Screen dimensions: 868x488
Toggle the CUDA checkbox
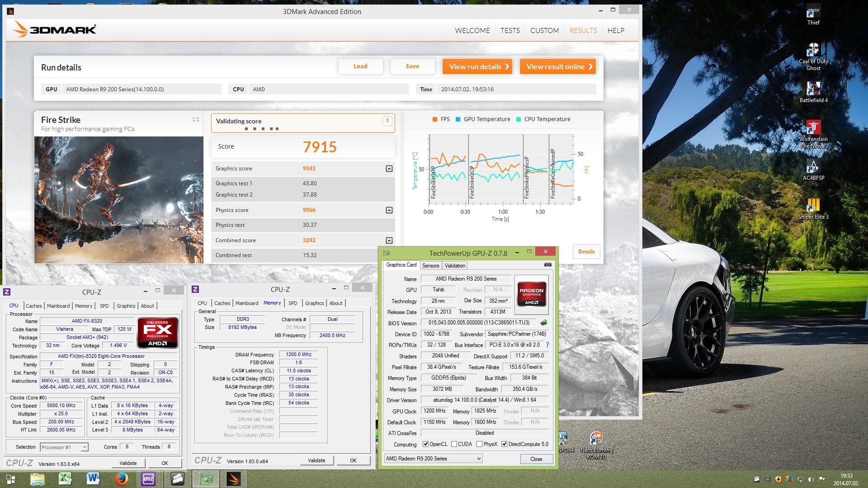coord(454,444)
